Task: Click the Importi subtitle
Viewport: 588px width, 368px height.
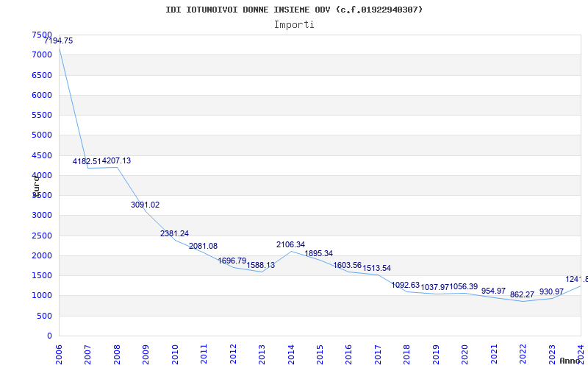Action: pyautogui.click(x=294, y=25)
